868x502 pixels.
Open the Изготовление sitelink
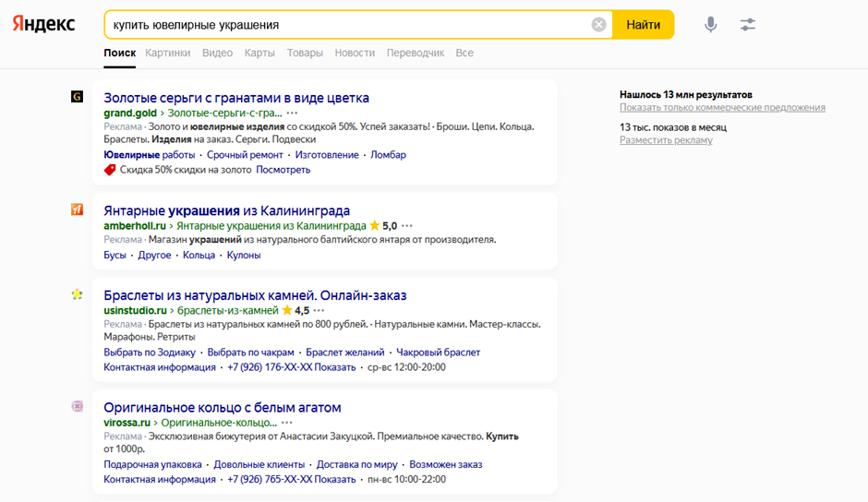[x=327, y=155]
